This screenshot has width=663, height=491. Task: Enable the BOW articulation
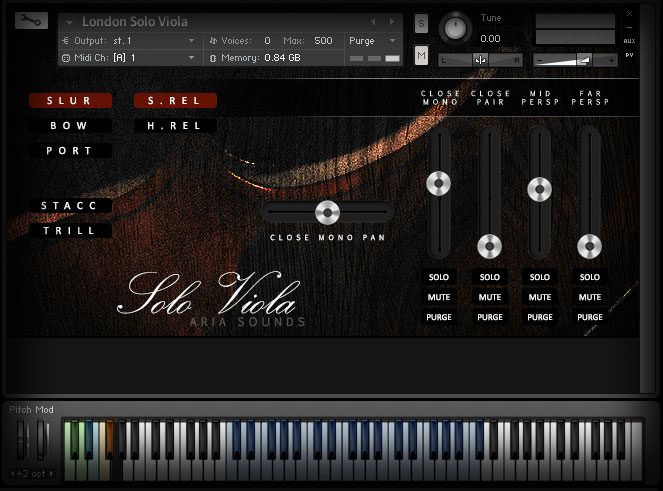[70, 126]
